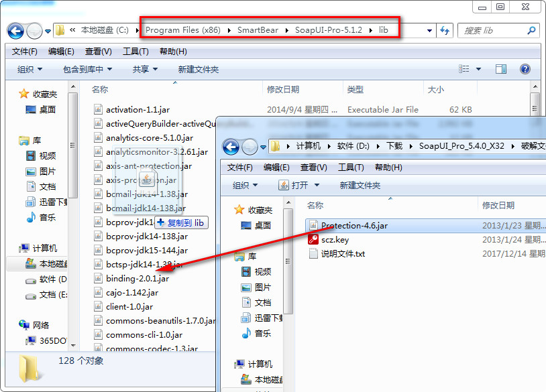Click the Back arrow in the lib window
This screenshot has width=546, height=392.
(x=15, y=31)
